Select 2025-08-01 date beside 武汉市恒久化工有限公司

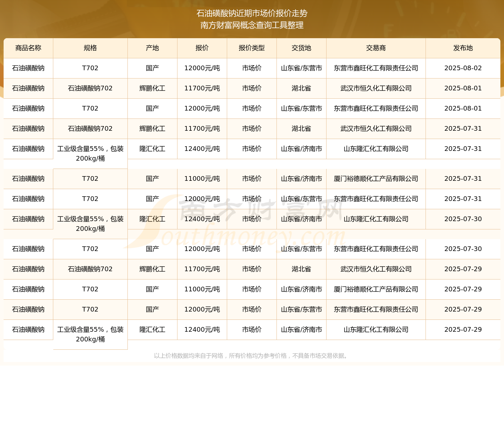click(x=463, y=88)
